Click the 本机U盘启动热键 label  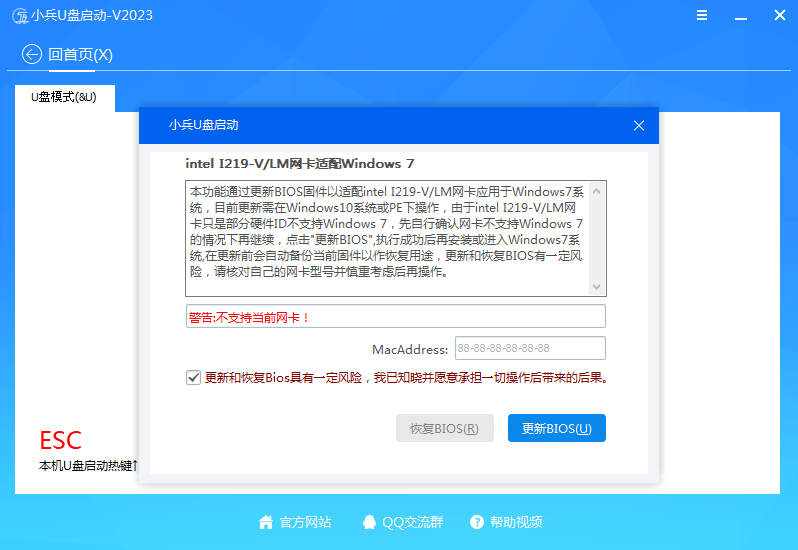pyautogui.click(x=86, y=466)
